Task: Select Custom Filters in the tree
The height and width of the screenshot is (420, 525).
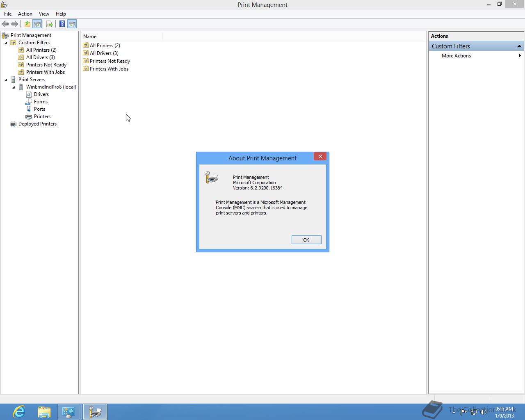Action: click(x=34, y=43)
